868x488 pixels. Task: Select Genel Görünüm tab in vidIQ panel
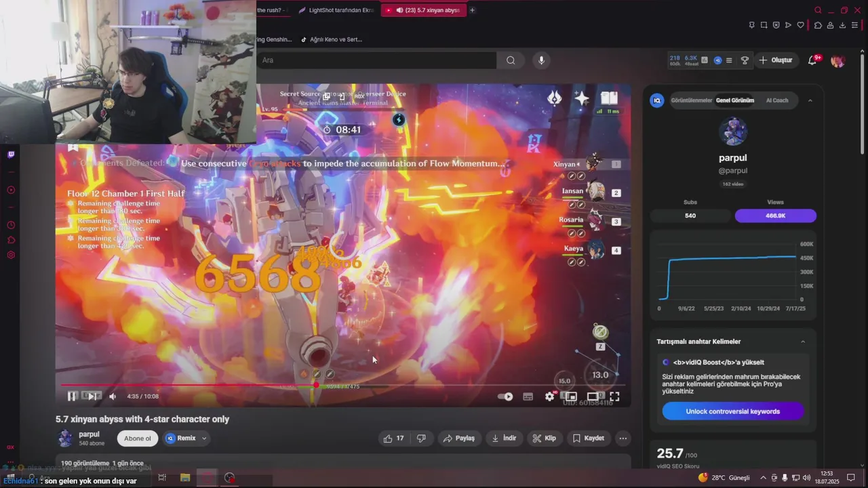(x=735, y=100)
